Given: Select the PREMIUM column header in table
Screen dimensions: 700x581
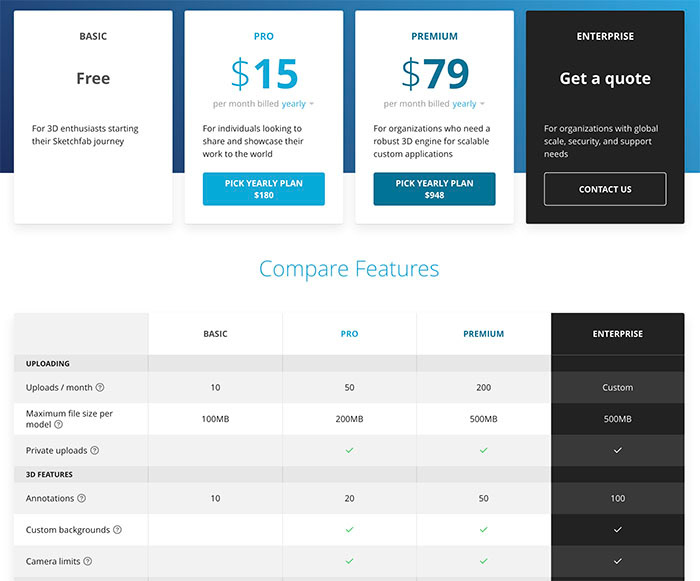Looking at the screenshot, I should 483,334.
